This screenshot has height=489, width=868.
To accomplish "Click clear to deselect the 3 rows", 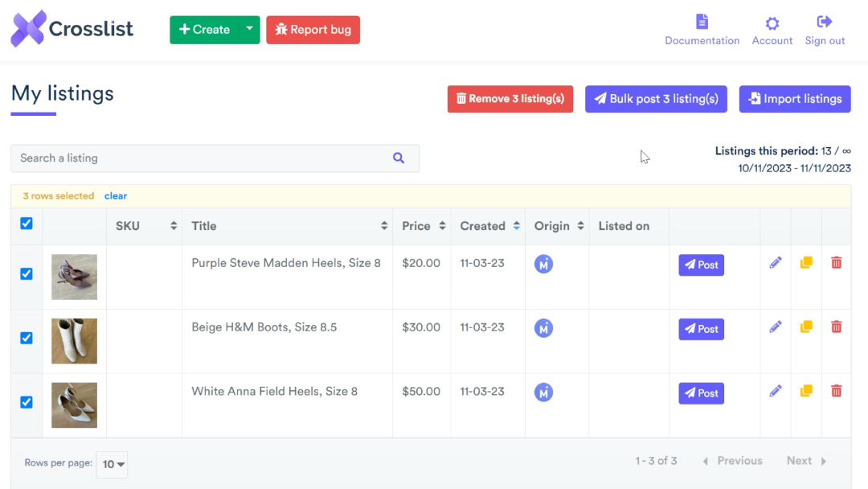I will click(x=116, y=195).
